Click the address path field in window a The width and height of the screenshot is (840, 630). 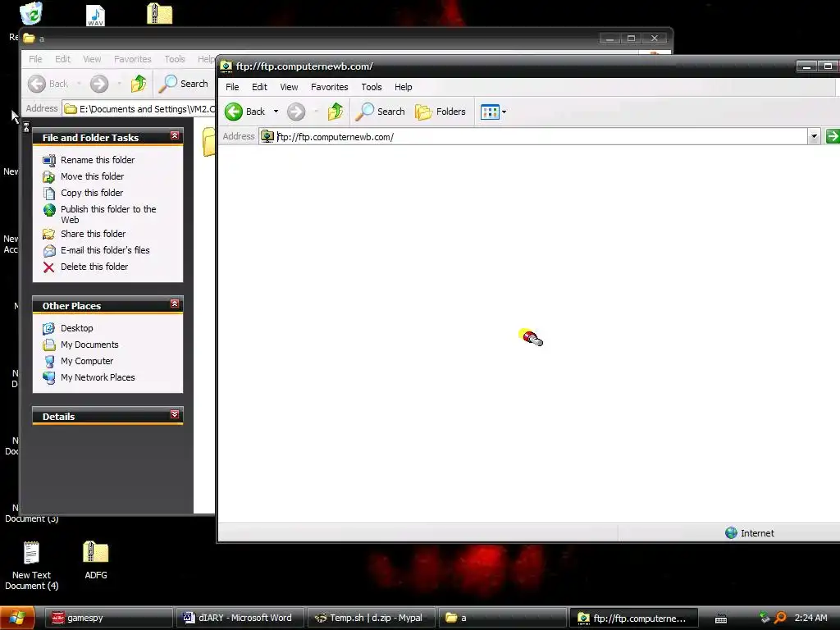point(139,109)
